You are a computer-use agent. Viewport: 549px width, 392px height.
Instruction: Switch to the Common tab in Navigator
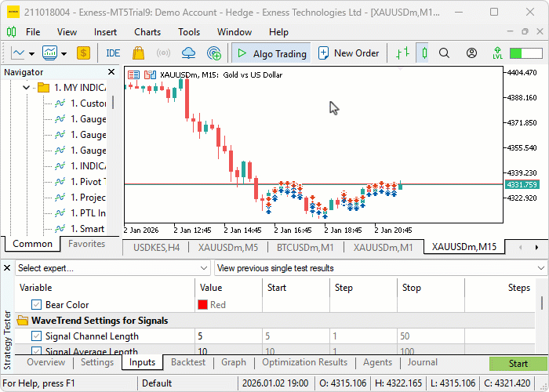coord(32,244)
